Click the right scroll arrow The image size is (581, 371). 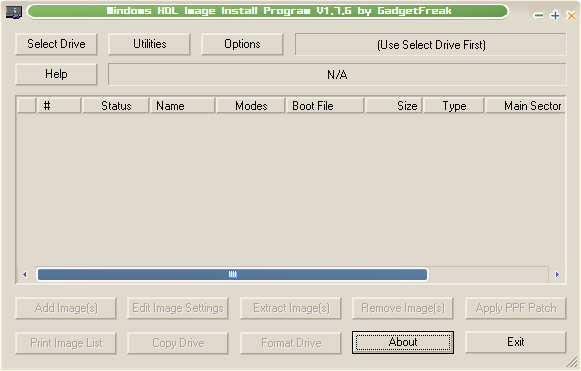coord(557,274)
